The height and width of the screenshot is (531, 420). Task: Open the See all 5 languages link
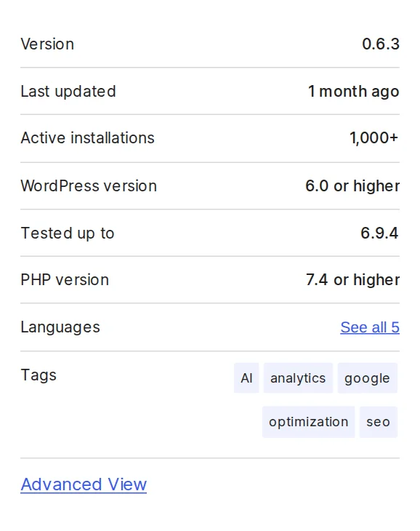(370, 327)
